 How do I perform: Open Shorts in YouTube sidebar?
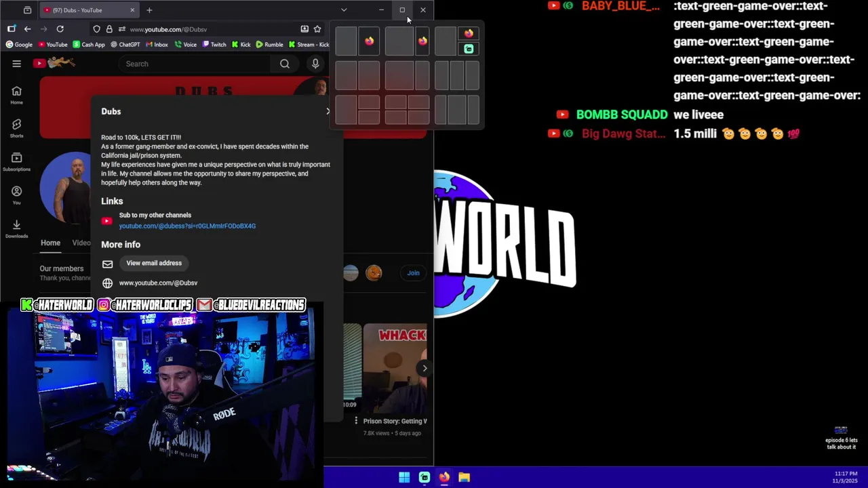[x=16, y=128]
